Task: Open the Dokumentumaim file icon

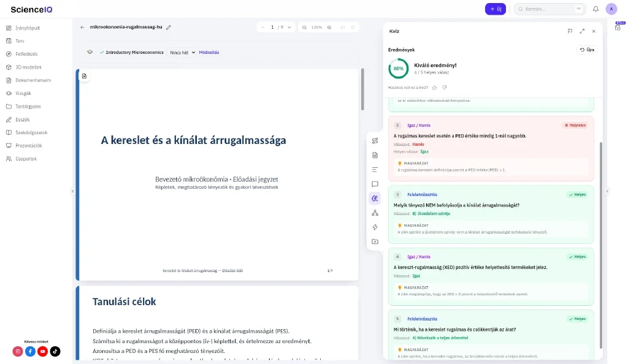Action: [x=9, y=80]
